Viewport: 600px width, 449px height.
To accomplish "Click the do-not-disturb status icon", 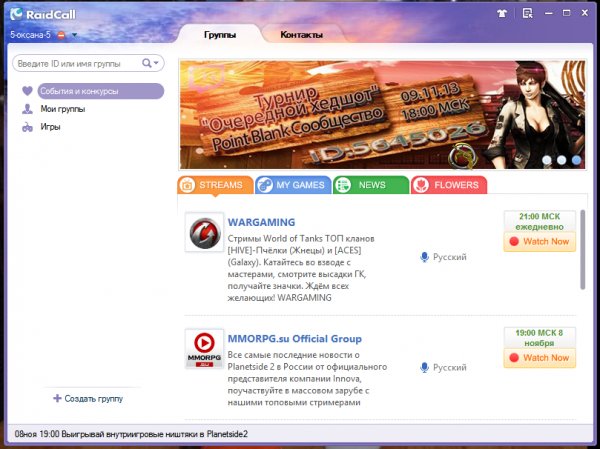I will tap(61, 35).
